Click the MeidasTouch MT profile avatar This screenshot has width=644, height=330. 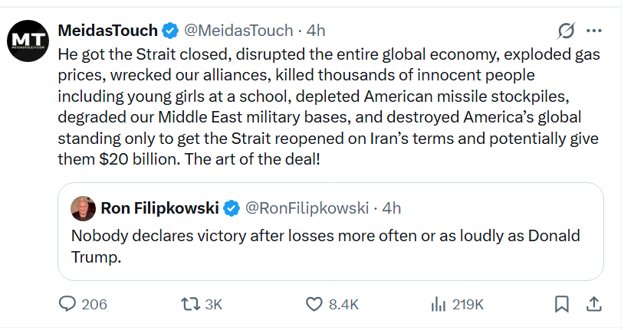pyautogui.click(x=29, y=41)
